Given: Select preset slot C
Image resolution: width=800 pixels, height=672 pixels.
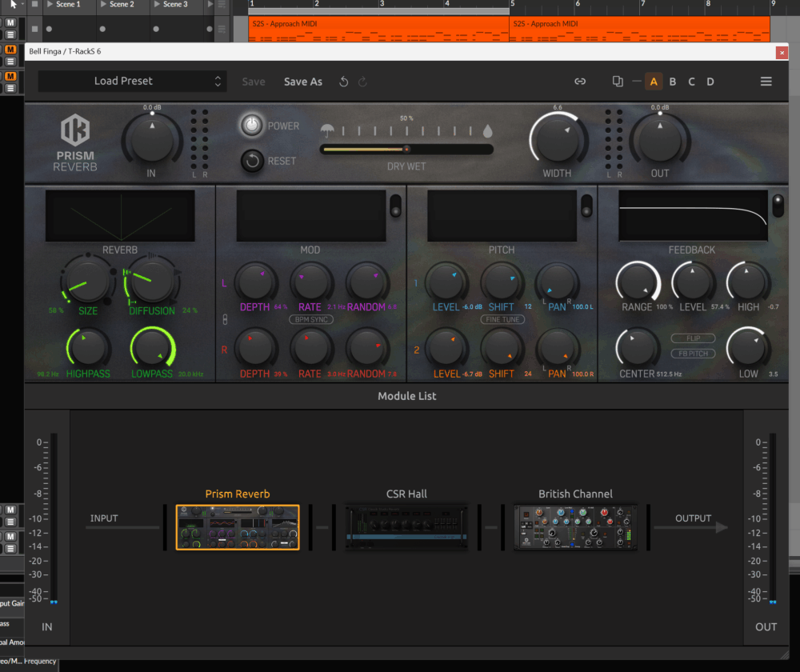Looking at the screenshot, I should click(691, 82).
